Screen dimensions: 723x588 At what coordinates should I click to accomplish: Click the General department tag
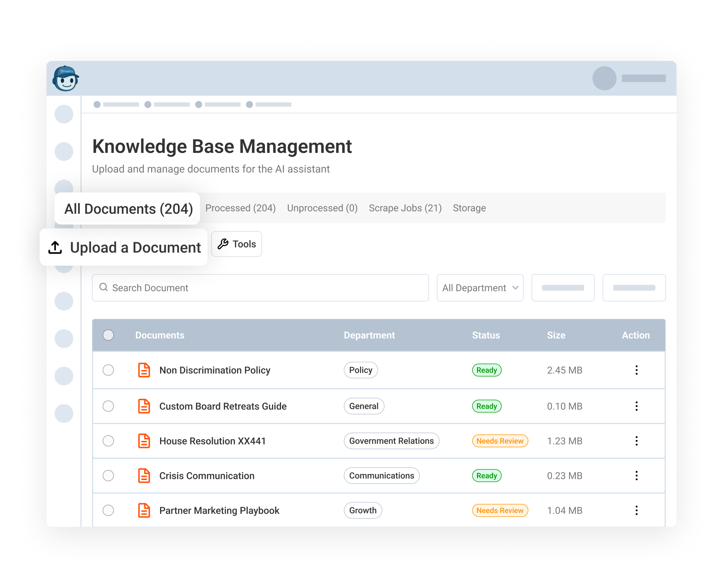364,406
